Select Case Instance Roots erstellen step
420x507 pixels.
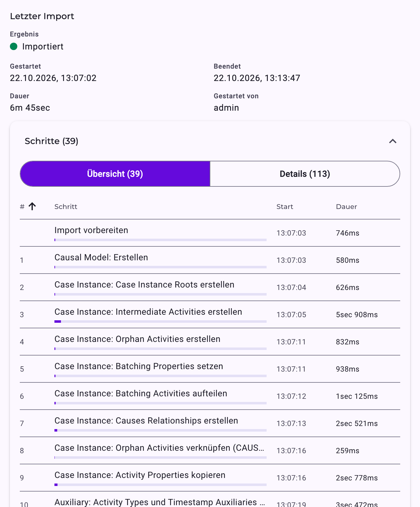pyautogui.click(x=210, y=288)
